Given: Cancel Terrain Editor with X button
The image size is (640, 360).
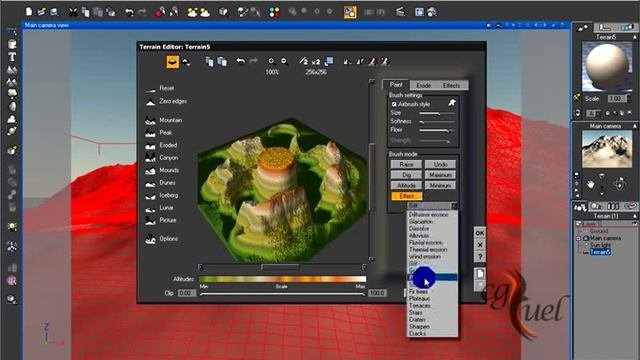Looking at the screenshot, I should click(480, 245).
